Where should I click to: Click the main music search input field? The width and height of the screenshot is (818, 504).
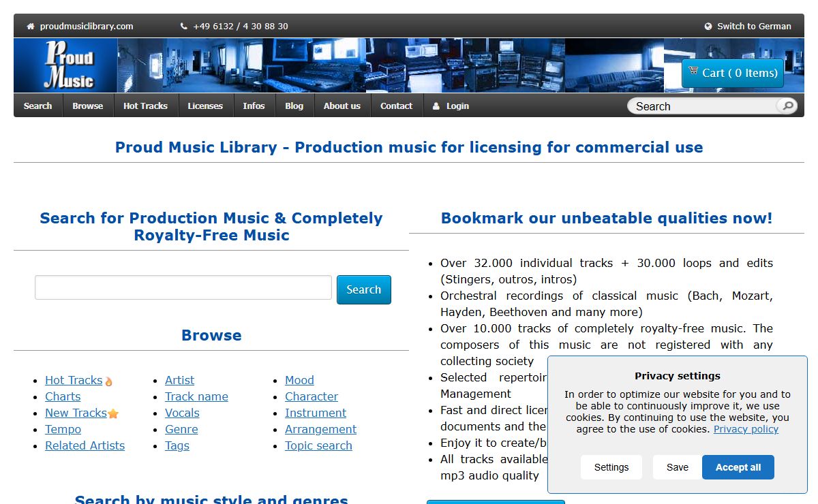pos(183,287)
